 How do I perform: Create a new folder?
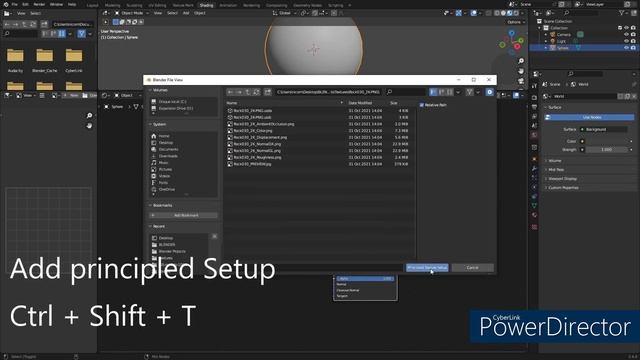[268, 92]
